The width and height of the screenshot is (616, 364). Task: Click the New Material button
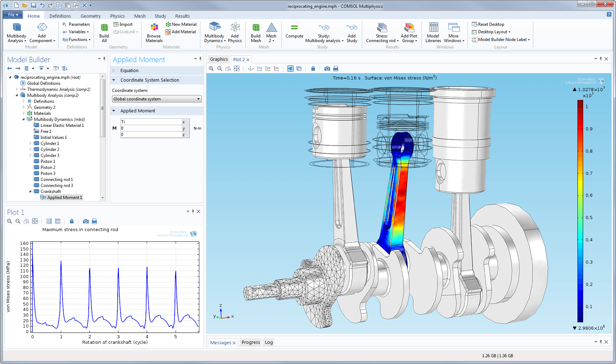tap(181, 24)
